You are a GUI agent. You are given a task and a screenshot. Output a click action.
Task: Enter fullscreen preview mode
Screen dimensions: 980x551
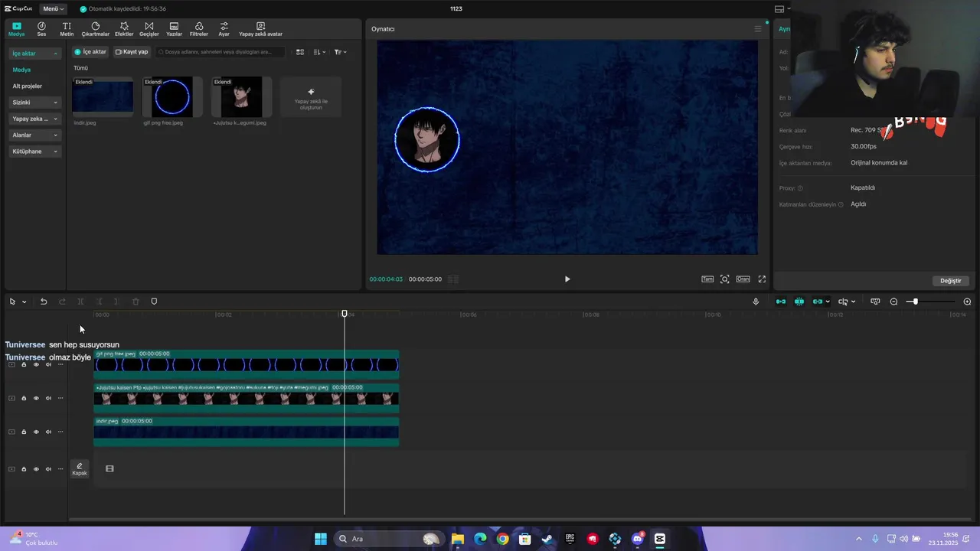pyautogui.click(x=762, y=279)
